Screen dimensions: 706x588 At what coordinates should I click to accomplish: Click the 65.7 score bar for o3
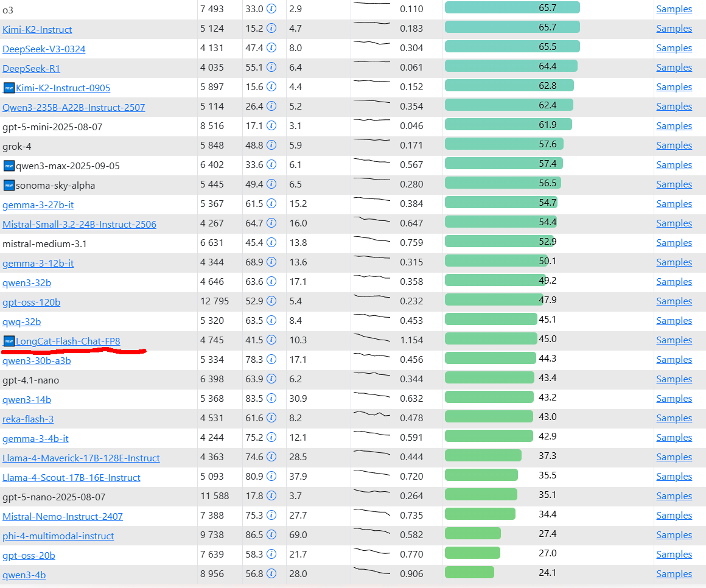coord(512,8)
